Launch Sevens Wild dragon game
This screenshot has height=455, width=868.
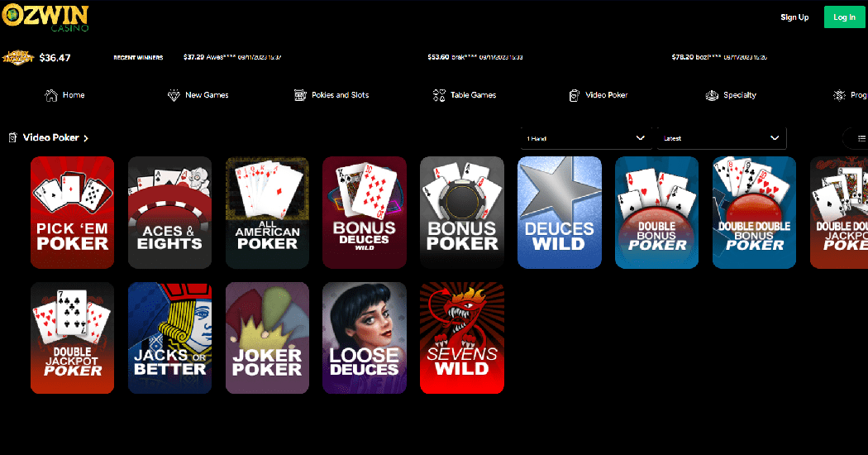tap(461, 338)
